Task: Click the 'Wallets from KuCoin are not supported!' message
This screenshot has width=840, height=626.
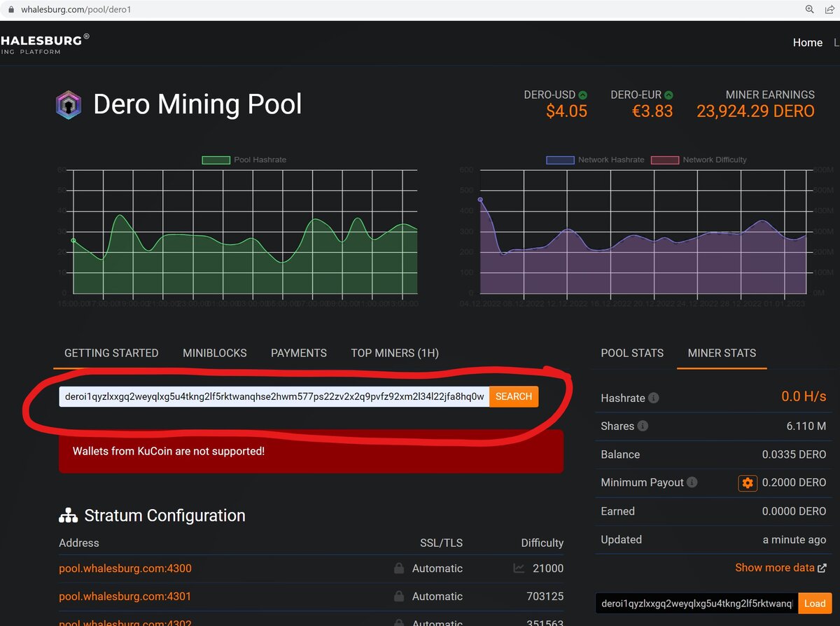Action: [169, 451]
